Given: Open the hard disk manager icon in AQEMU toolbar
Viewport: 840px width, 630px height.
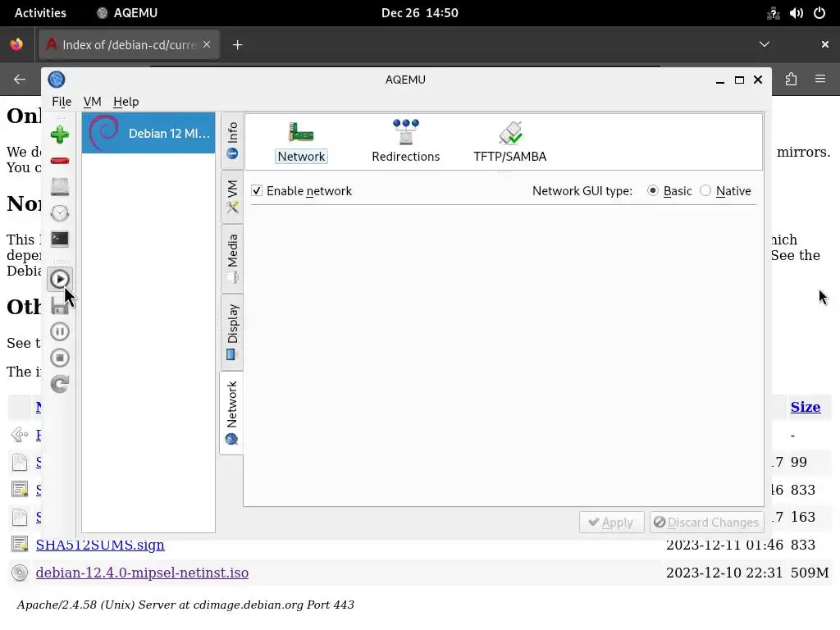Looking at the screenshot, I should coord(59,187).
